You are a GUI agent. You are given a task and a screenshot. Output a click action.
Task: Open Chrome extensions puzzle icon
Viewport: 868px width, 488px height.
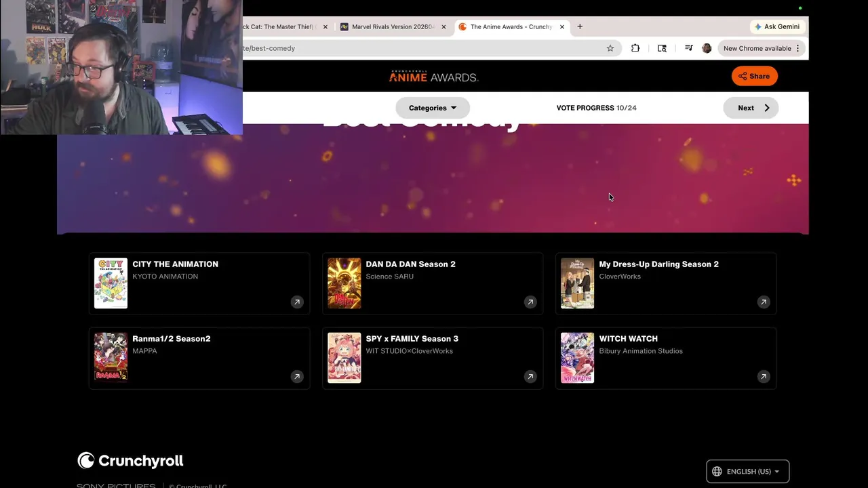pyautogui.click(x=635, y=48)
